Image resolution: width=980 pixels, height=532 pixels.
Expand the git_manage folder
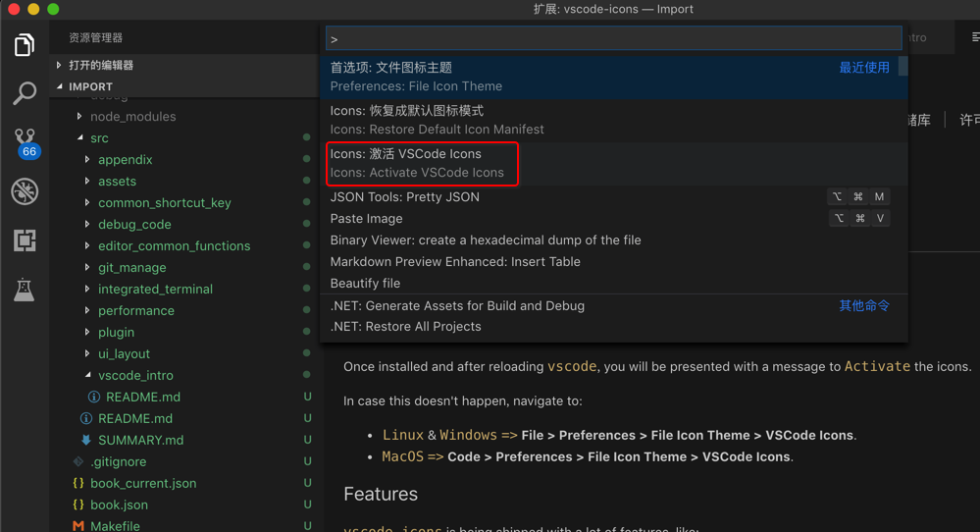(87, 267)
